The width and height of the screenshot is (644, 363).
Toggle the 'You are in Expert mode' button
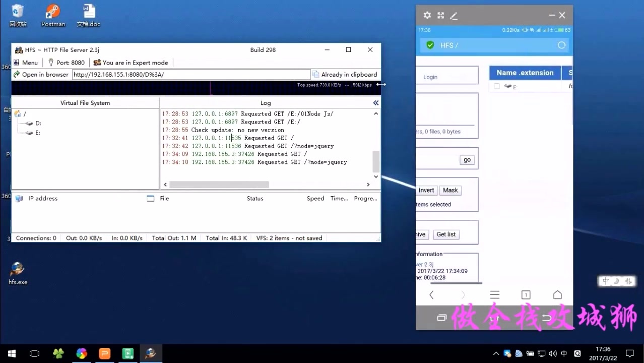(x=131, y=63)
